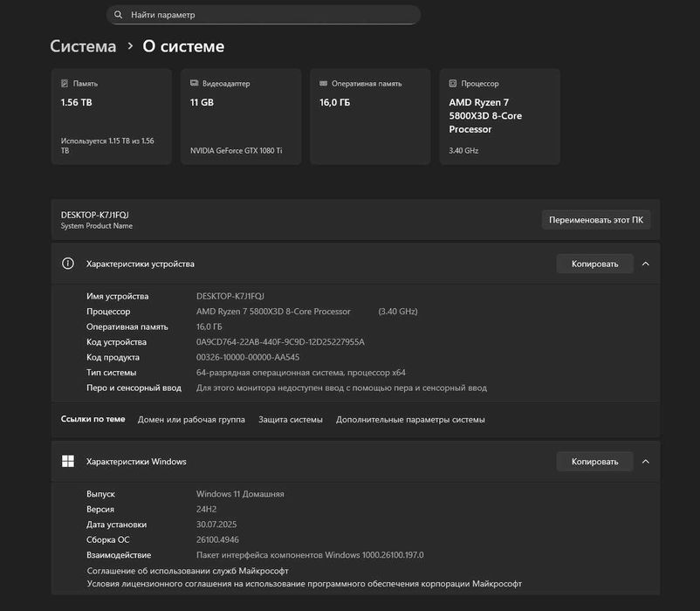Open the Процессор AMD Ryzen 7 card
700x611 pixels.
(500, 116)
